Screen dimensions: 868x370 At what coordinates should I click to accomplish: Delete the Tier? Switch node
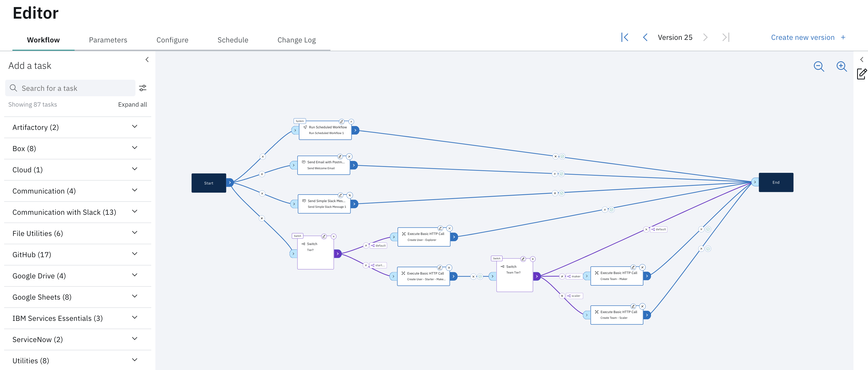334,236
